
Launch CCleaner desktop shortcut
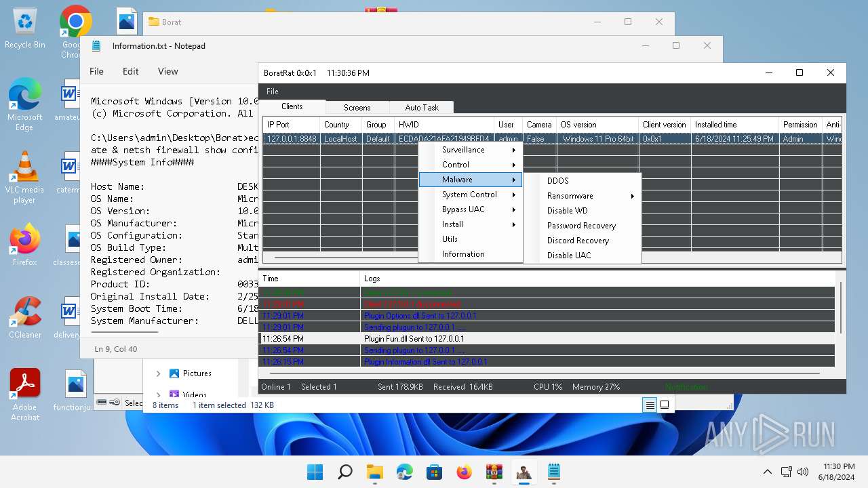click(x=25, y=318)
